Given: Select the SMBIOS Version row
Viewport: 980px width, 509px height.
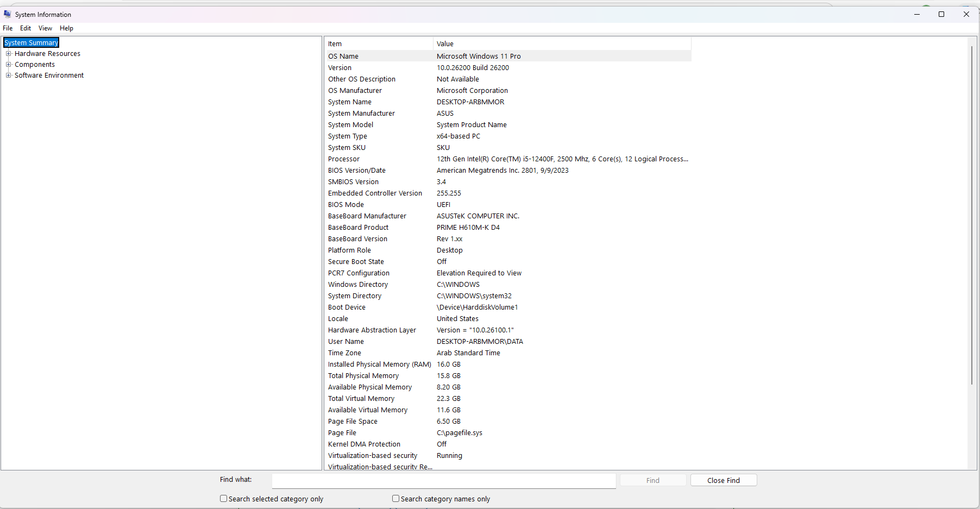Looking at the screenshot, I should [508, 182].
